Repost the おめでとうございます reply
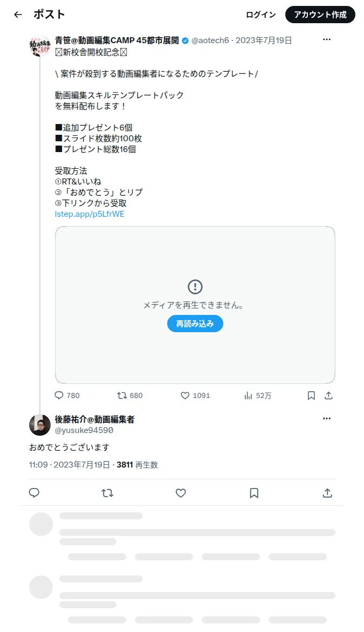Viewport: 364px width, 632px height. 107,492
